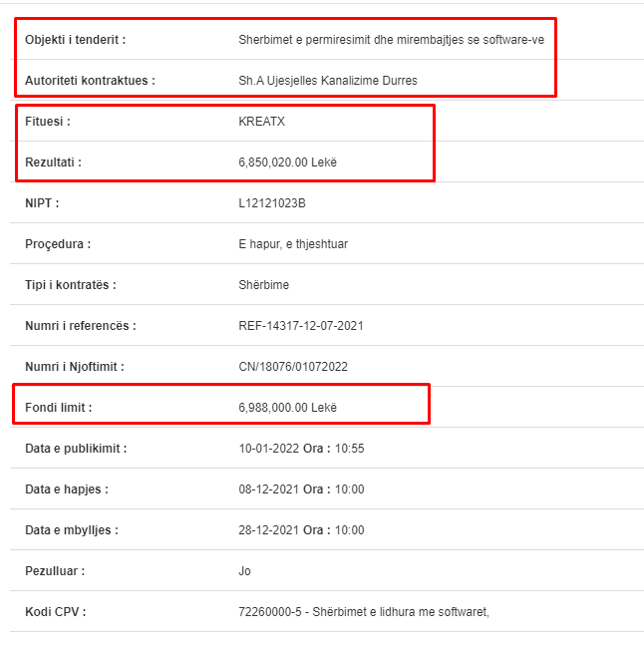Viewport: 644px width, 647px height.
Task: Click the notification number CN/18076/01072022
Action: click(293, 367)
